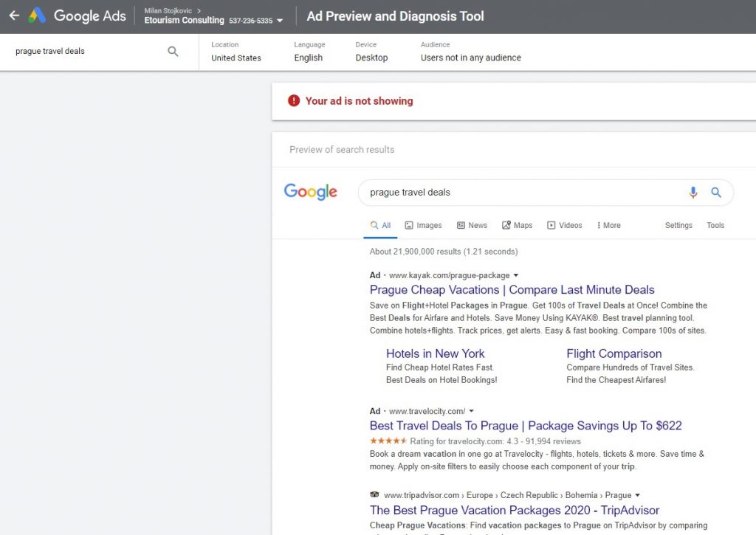Change the Language setting from English
This screenshot has height=535, width=756.
click(309, 52)
